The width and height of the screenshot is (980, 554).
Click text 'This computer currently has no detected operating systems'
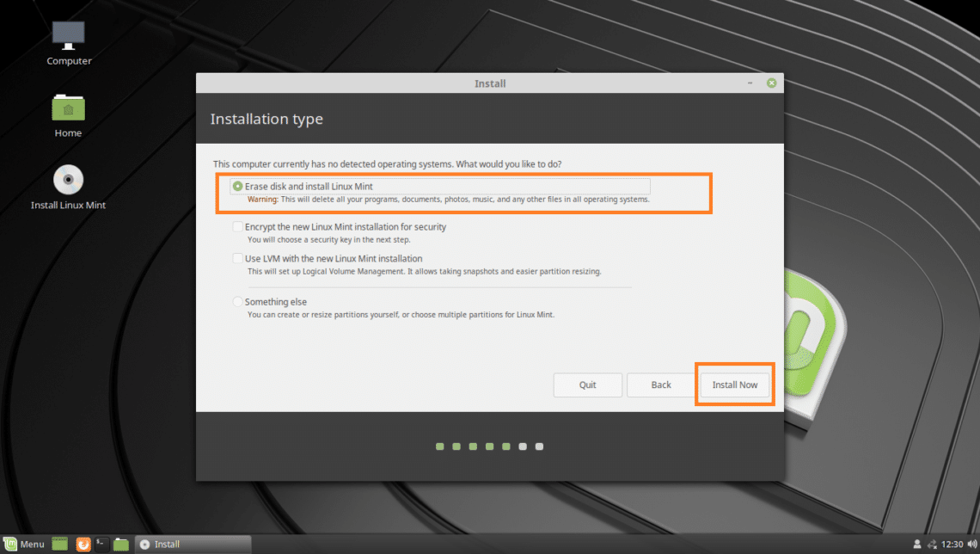388,163
